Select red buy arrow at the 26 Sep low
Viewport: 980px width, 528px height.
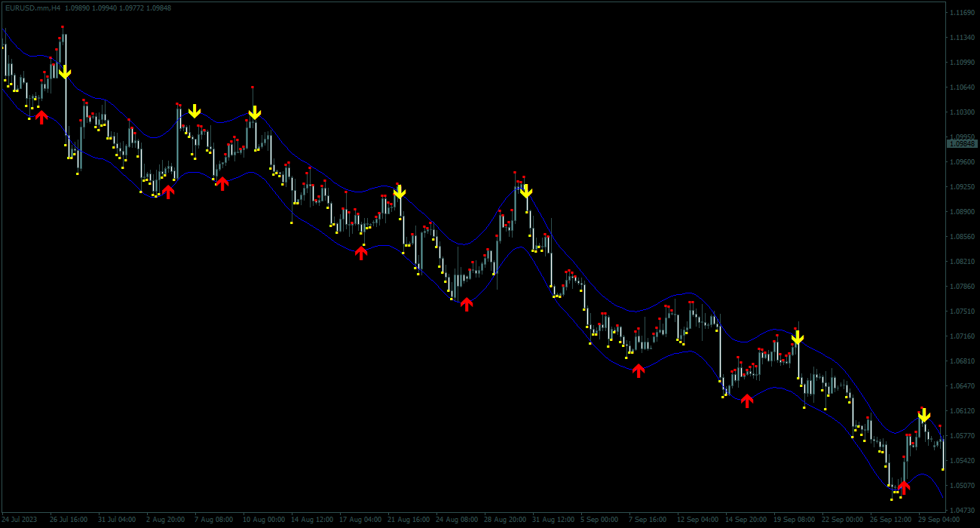[x=904, y=488]
